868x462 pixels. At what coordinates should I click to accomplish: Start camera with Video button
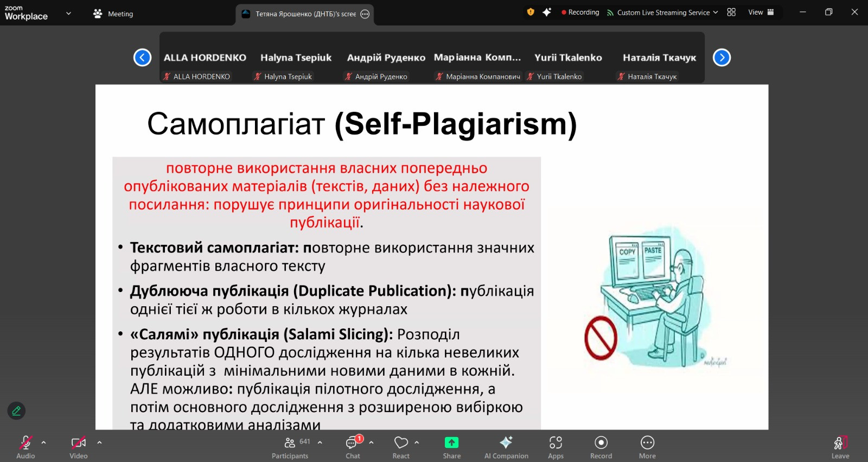(x=79, y=447)
